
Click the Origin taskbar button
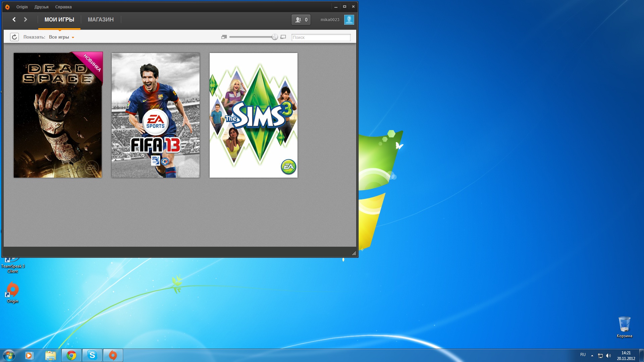coord(113,355)
